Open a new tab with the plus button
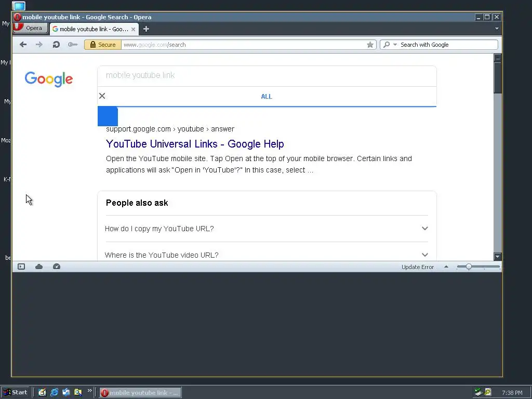Screen dimensions: 532x399 146,29
